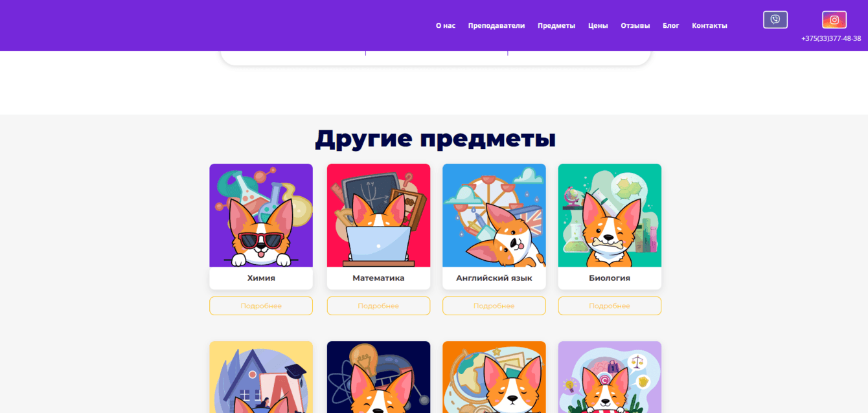Go to Преподаватели in navigation
Screen dimensions: 868x413
496,25
